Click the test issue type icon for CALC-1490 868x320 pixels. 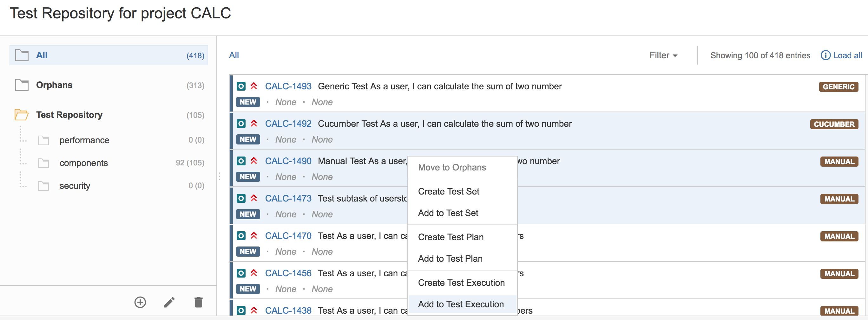[241, 161]
